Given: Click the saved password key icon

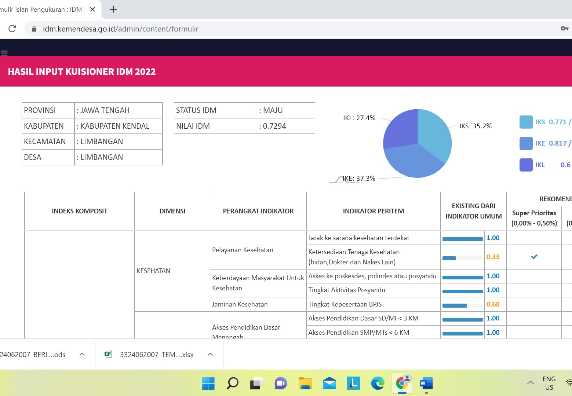Looking at the screenshot, I should [x=564, y=28].
